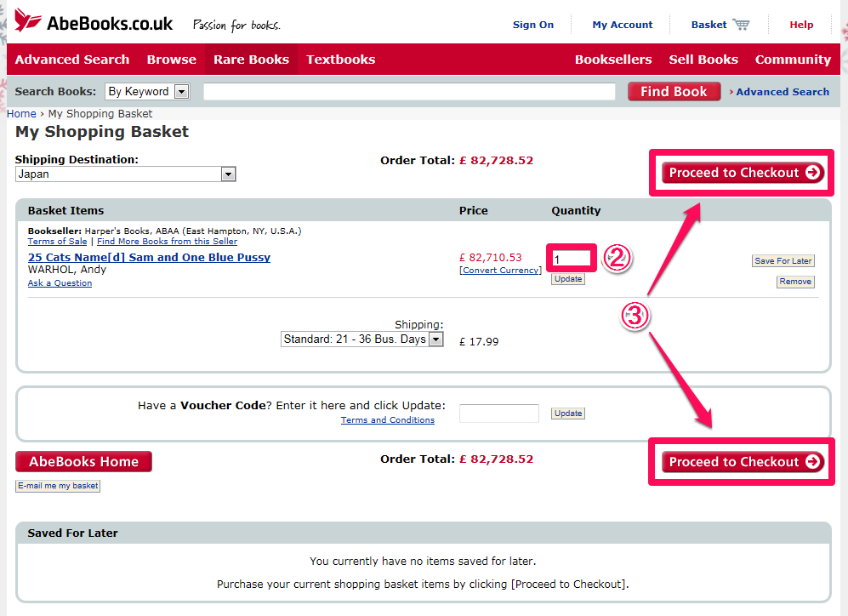Click Advanced Search link beside Find Book
The width and height of the screenshot is (848, 616).
click(782, 92)
